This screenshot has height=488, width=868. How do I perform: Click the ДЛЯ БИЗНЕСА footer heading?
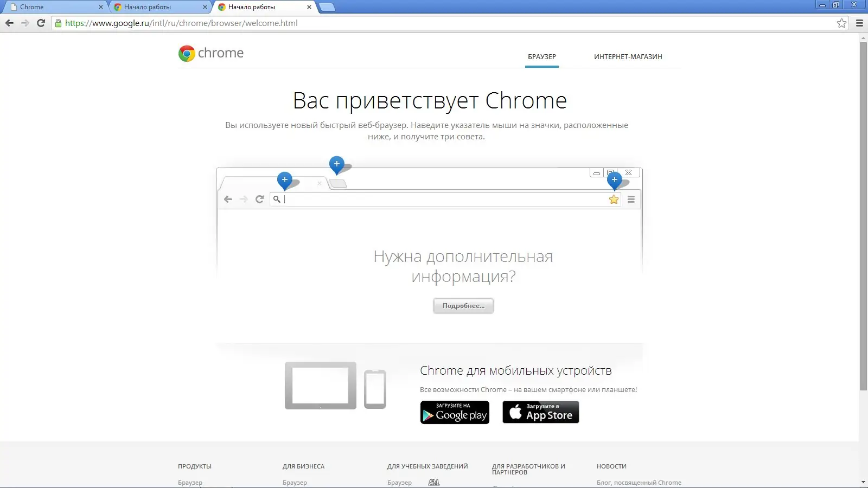click(x=303, y=466)
